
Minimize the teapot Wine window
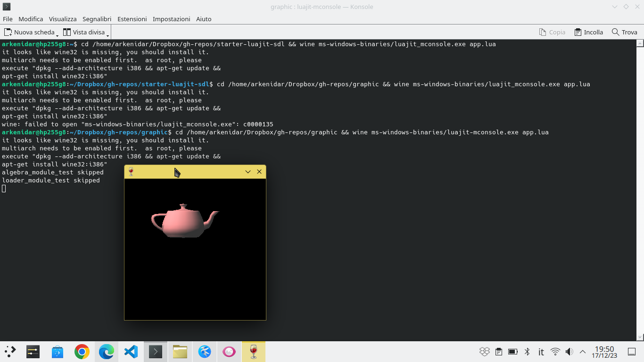point(248,172)
